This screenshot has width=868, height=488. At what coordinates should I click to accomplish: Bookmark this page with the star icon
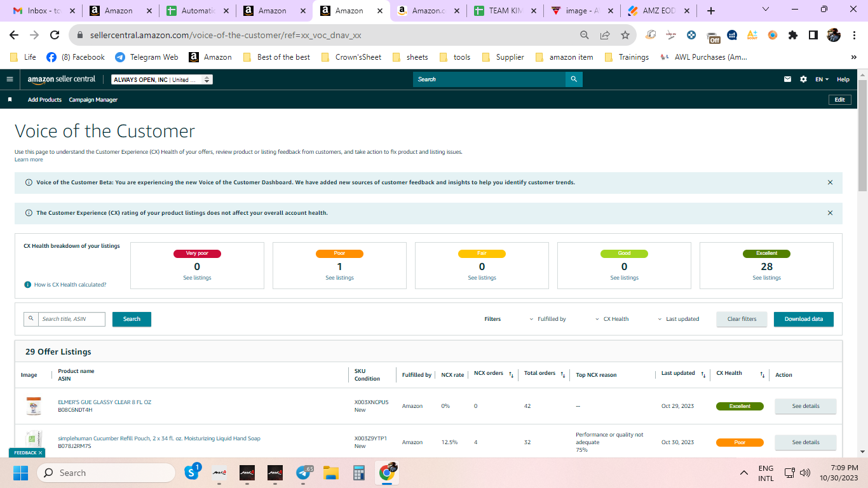click(x=625, y=35)
